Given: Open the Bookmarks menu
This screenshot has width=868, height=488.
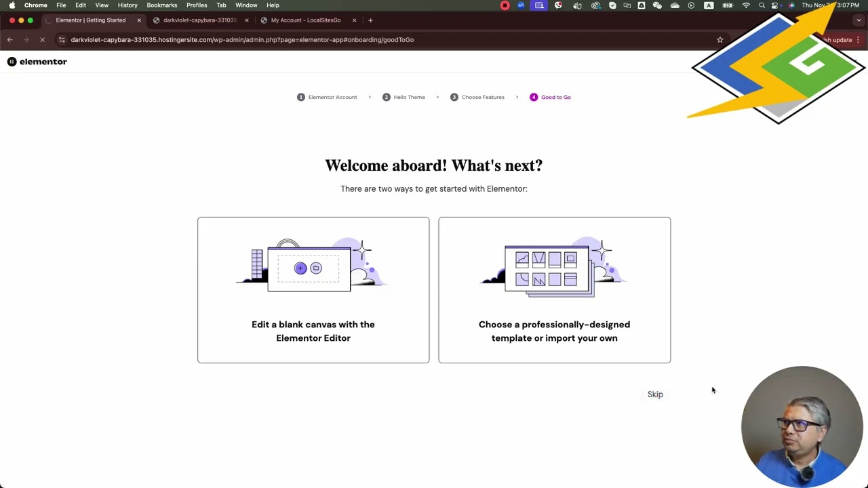Looking at the screenshot, I should [x=162, y=5].
